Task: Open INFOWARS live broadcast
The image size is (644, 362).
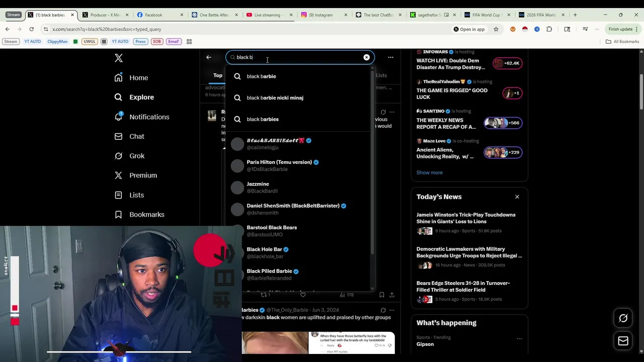Action: 469,60
